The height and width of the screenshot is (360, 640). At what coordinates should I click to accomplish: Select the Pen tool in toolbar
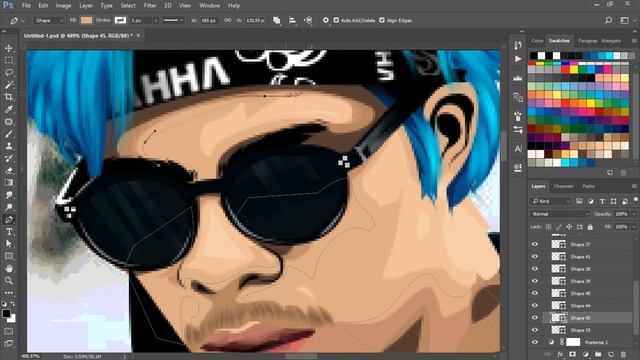tap(9, 220)
